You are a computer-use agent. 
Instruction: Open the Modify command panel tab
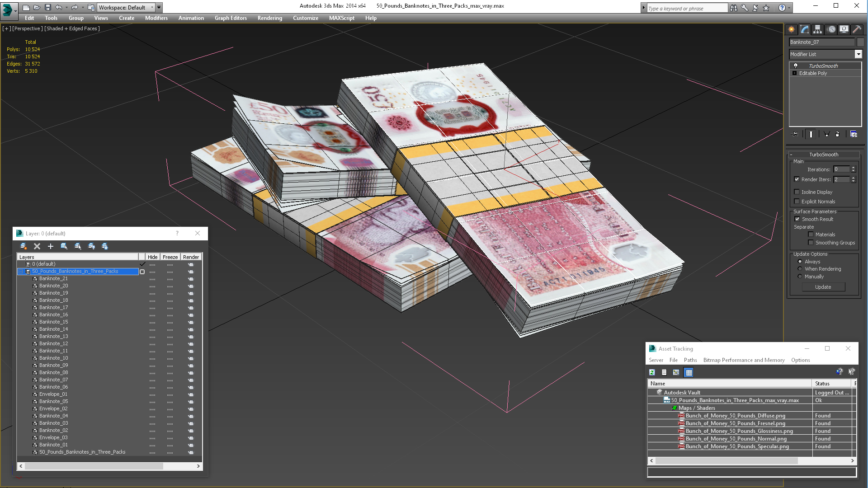pyautogui.click(x=805, y=29)
